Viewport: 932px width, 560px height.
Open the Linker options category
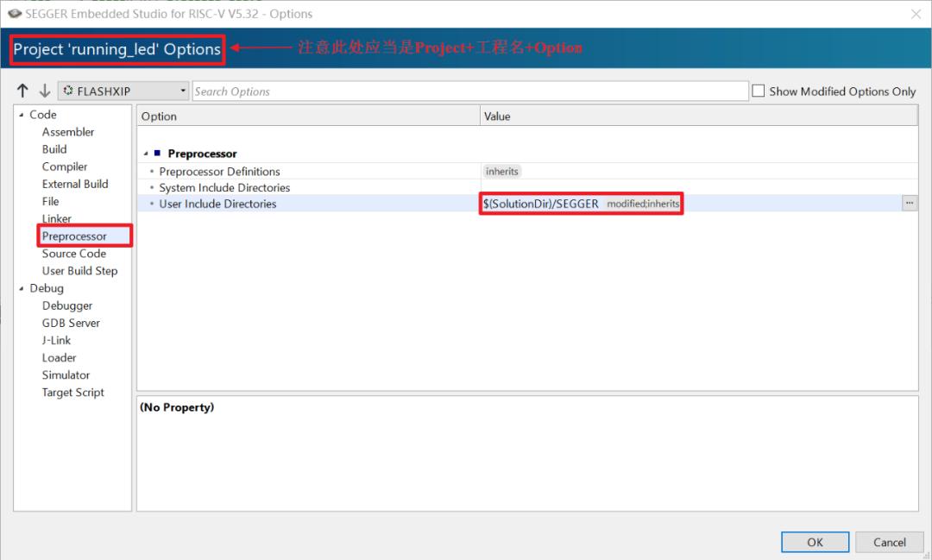pyautogui.click(x=57, y=218)
